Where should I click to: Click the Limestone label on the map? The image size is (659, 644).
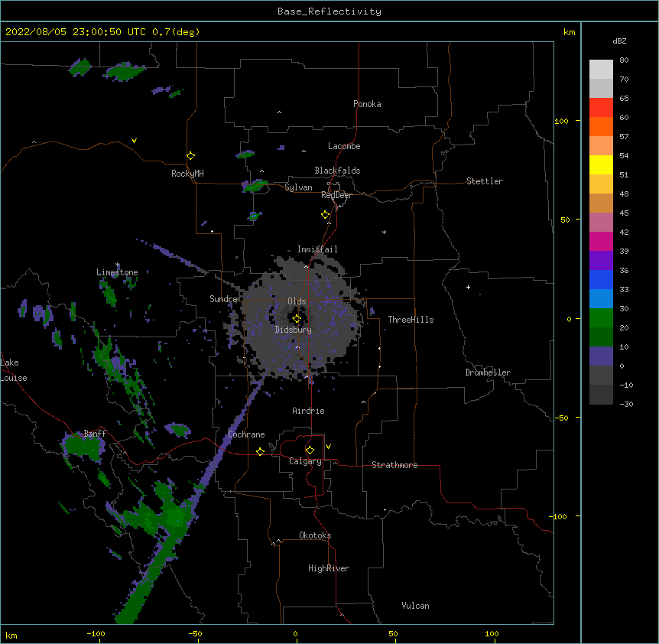click(x=117, y=272)
